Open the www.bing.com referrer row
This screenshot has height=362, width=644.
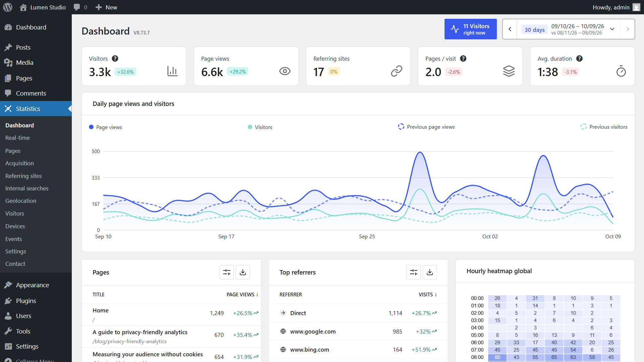(x=358, y=350)
